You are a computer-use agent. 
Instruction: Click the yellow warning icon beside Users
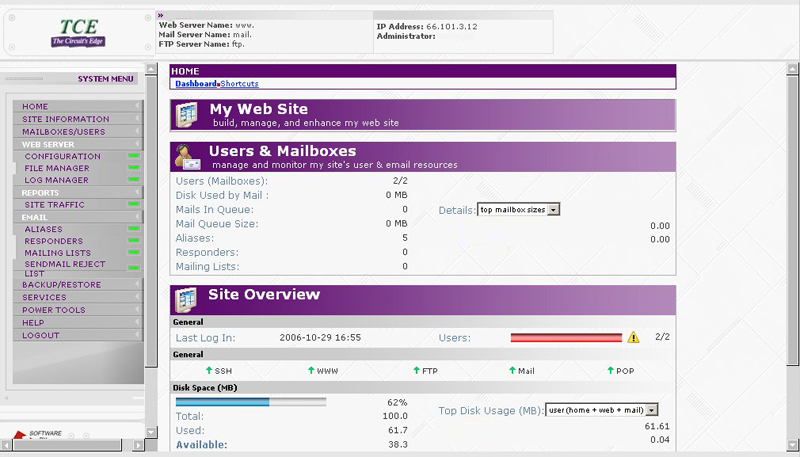tap(633, 338)
